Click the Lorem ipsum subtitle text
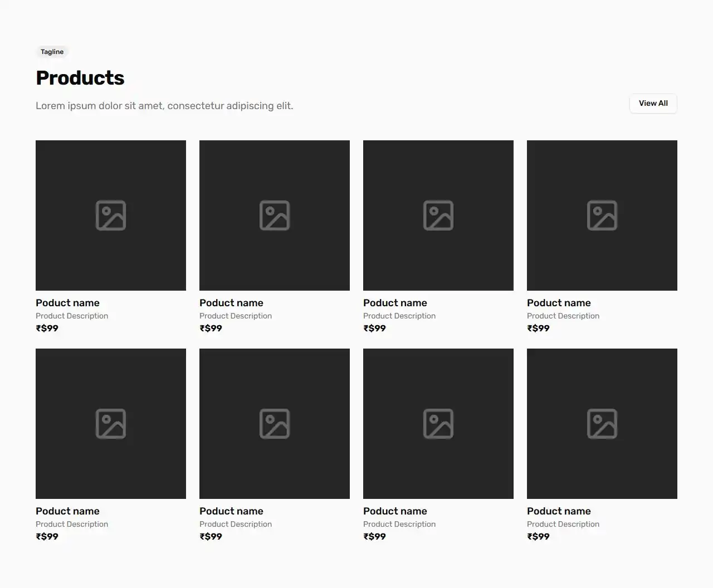Image resolution: width=713 pixels, height=588 pixels. coord(164,105)
